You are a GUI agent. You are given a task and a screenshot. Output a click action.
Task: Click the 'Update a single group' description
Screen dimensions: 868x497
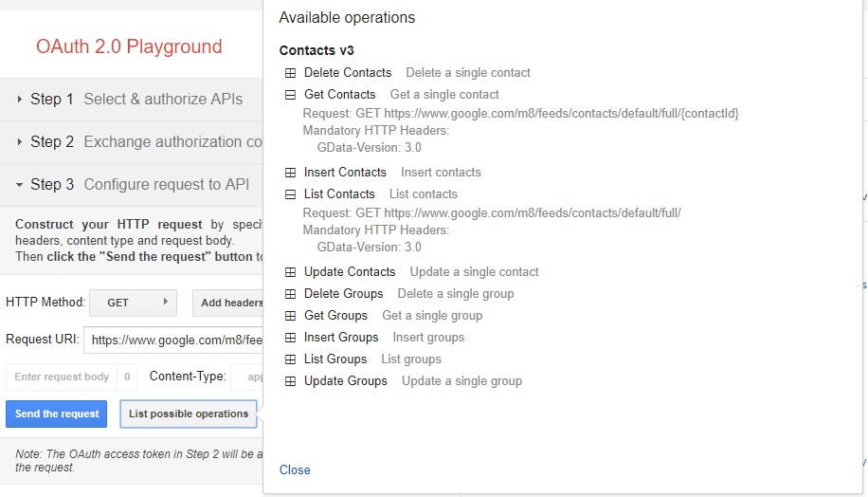click(x=461, y=381)
